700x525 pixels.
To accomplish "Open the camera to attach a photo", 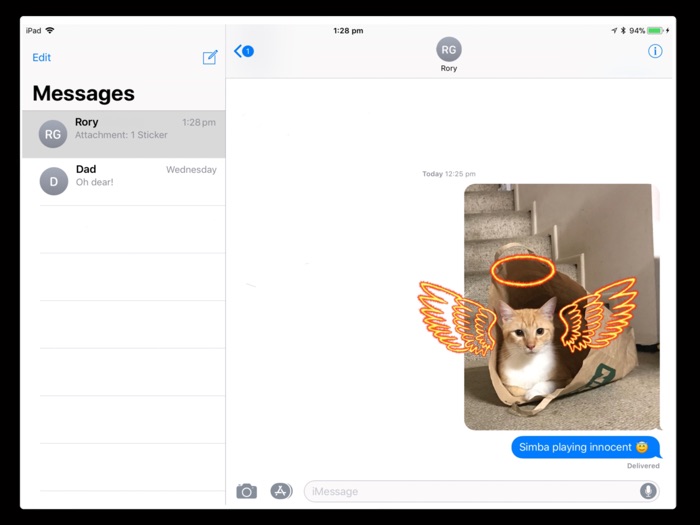I will coord(246,491).
